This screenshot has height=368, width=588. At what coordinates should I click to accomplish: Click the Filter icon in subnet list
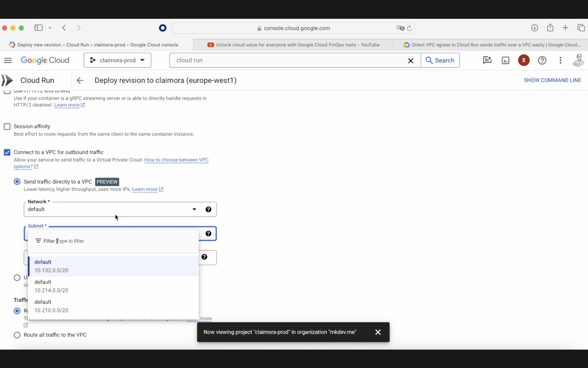pyautogui.click(x=38, y=241)
